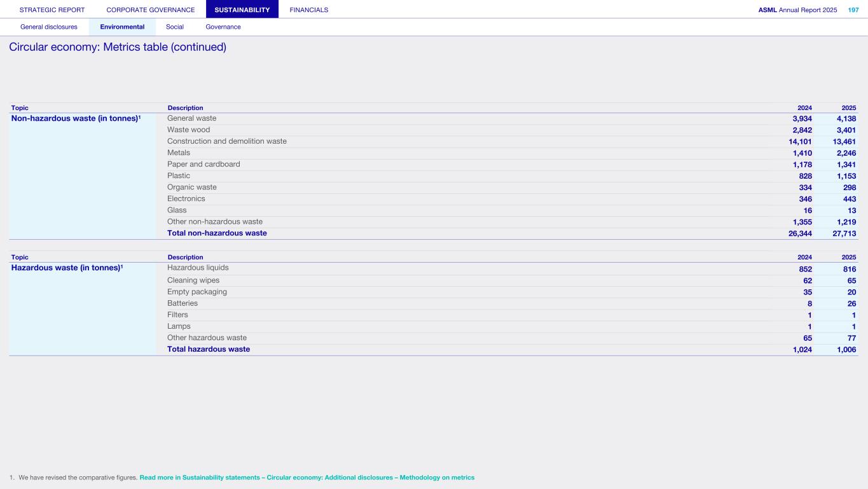Select the Environmental sub-tab
This screenshot has height=489, width=868.
(x=122, y=27)
